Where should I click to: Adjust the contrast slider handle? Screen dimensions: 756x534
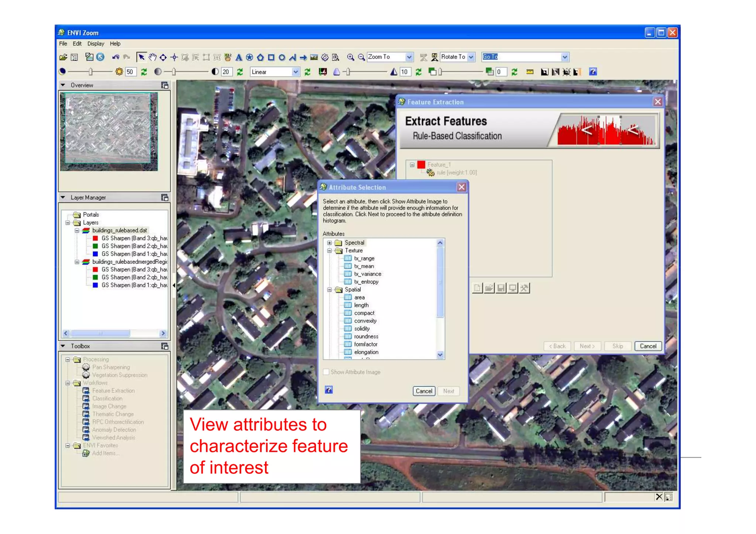click(x=174, y=72)
